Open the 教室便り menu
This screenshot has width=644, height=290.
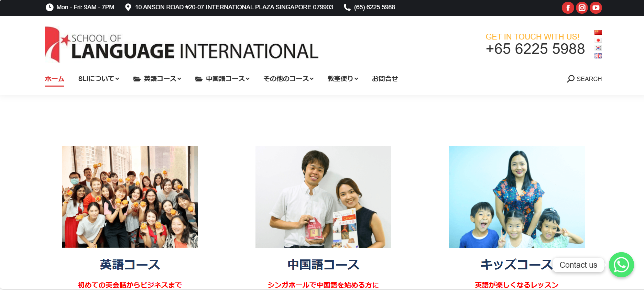343,79
